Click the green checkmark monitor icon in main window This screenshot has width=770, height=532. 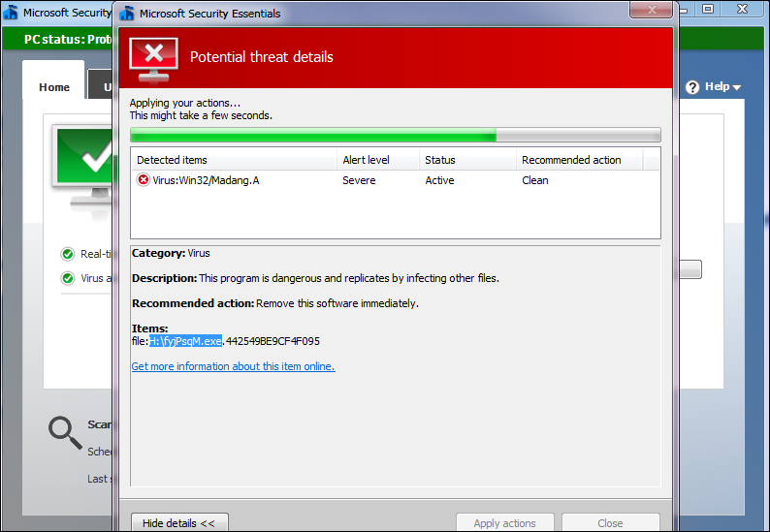point(83,167)
